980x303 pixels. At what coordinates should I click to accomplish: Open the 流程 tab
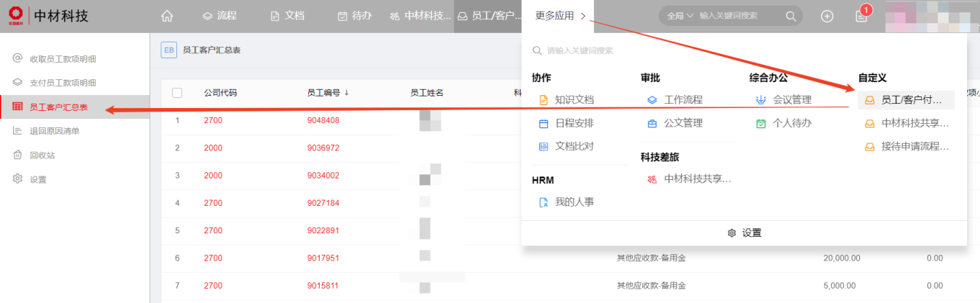point(219,16)
